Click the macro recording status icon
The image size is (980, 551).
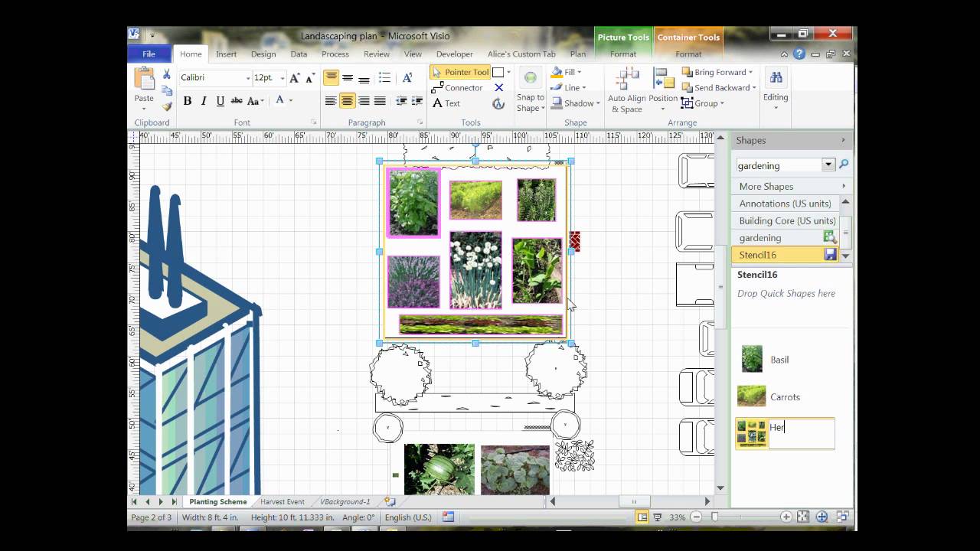pyautogui.click(x=448, y=517)
